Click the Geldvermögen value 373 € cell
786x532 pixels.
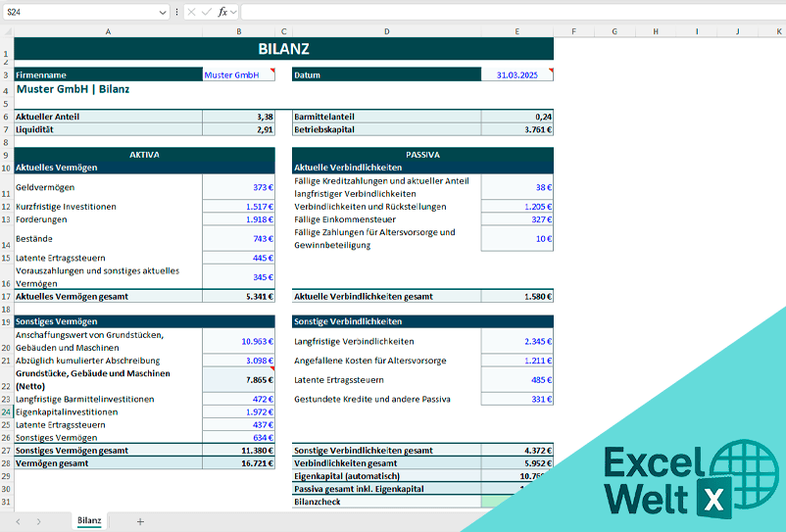[238, 187]
